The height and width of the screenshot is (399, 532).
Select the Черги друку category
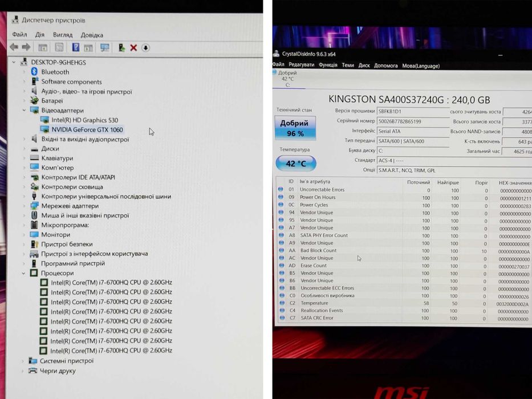point(58,371)
